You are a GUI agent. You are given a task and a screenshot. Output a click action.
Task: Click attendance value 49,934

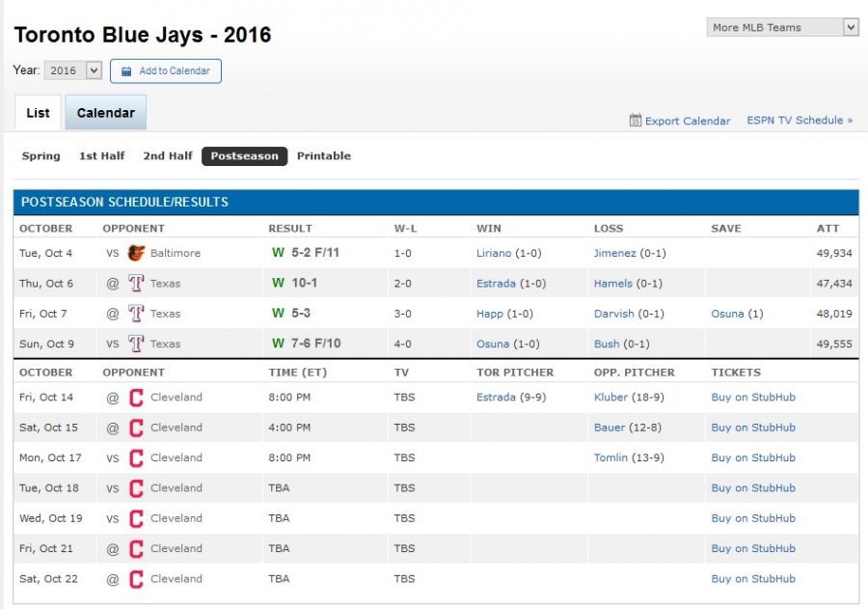(x=834, y=253)
